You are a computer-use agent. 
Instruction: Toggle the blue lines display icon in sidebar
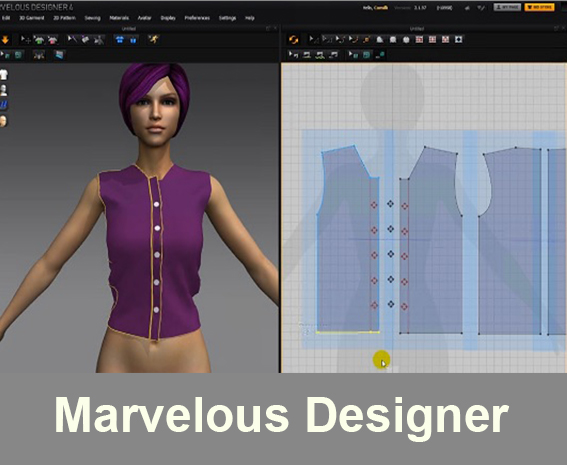(4, 105)
